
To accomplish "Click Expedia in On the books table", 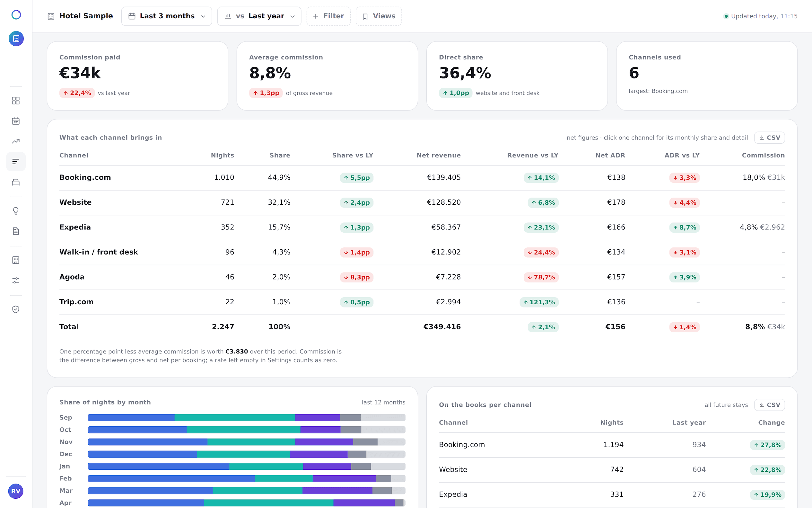I will pos(453,494).
